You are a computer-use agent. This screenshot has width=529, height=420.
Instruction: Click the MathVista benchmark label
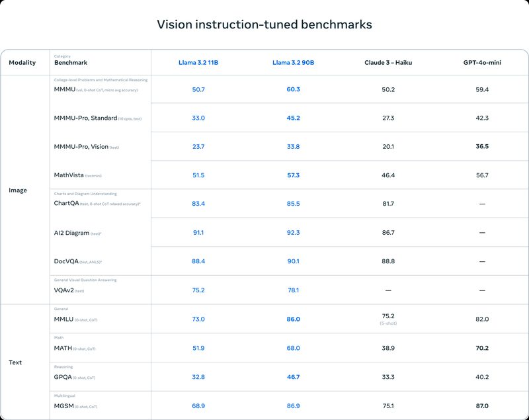point(69,175)
